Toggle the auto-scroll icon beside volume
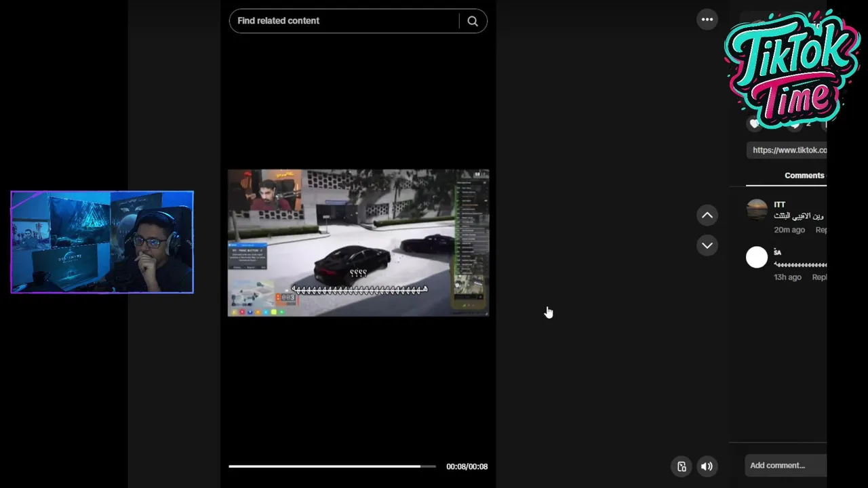Screen dimensions: 868x488 click(682, 466)
